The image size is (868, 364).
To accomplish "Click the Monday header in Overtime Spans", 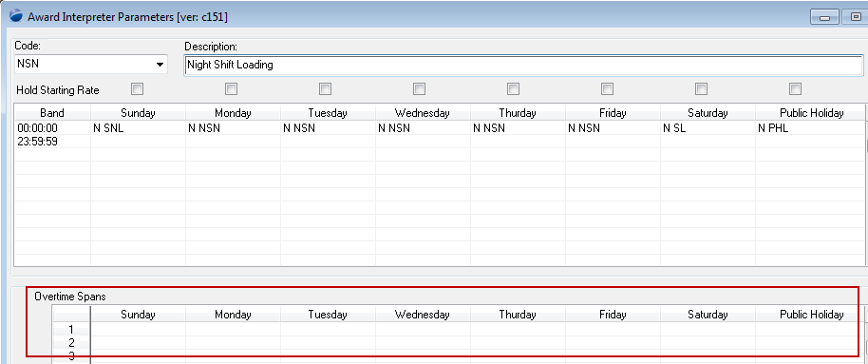I will [x=233, y=315].
